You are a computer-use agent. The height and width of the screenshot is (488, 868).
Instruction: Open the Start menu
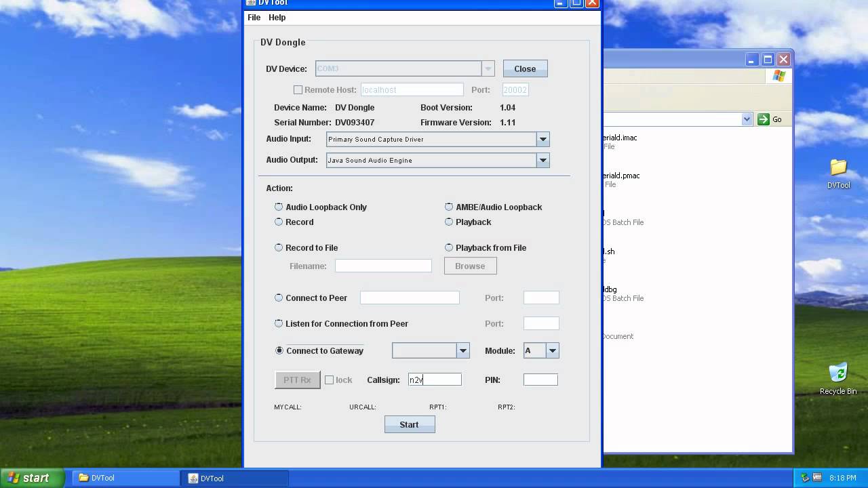point(32,478)
